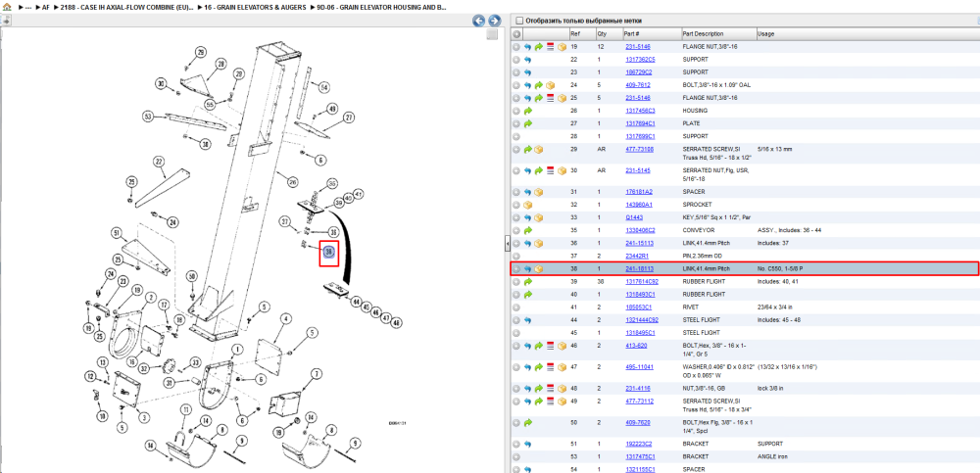980x473 pixels.
Task: Click the box icon in SPACER row 31
Action: (x=539, y=192)
